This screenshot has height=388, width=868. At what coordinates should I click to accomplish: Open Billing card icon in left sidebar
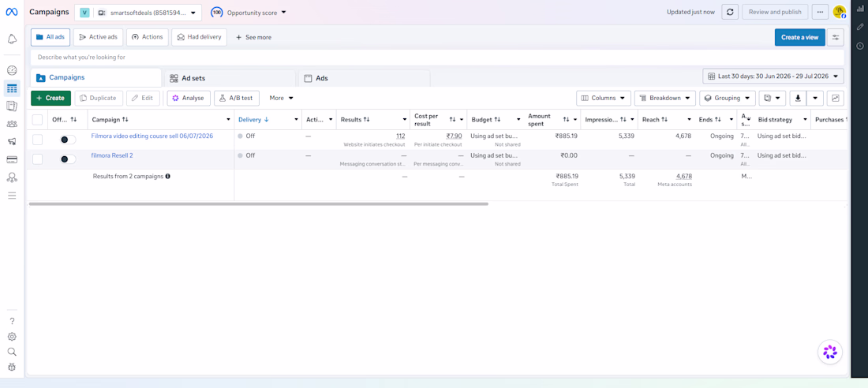[12, 159]
